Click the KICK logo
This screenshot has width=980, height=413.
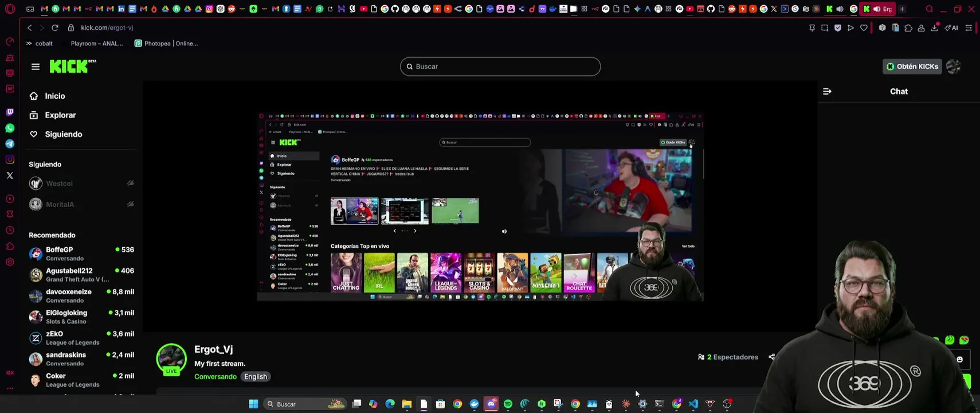point(72,67)
